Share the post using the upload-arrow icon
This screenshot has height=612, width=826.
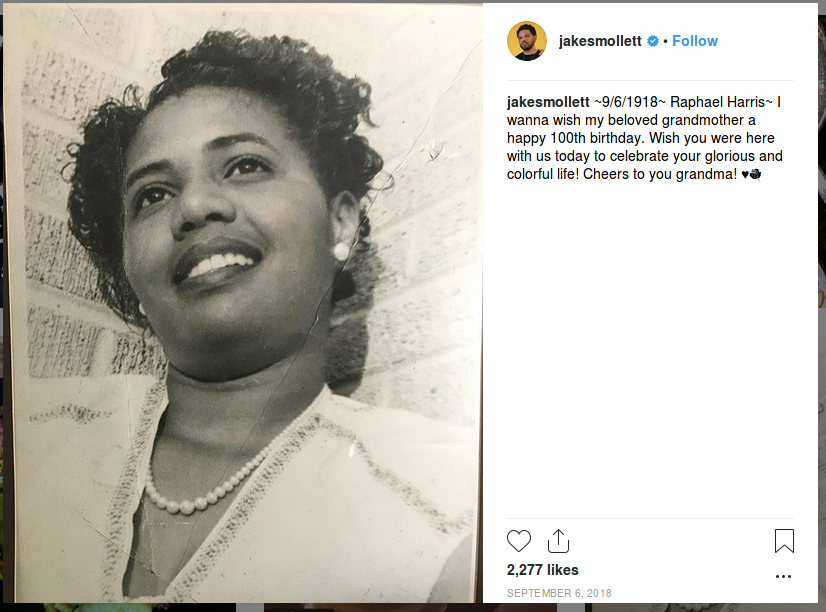(558, 541)
